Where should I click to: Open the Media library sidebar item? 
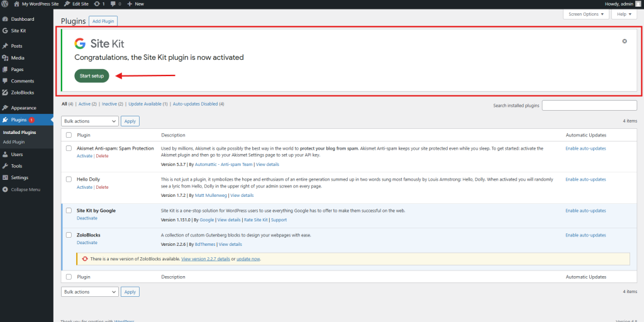pyautogui.click(x=18, y=58)
